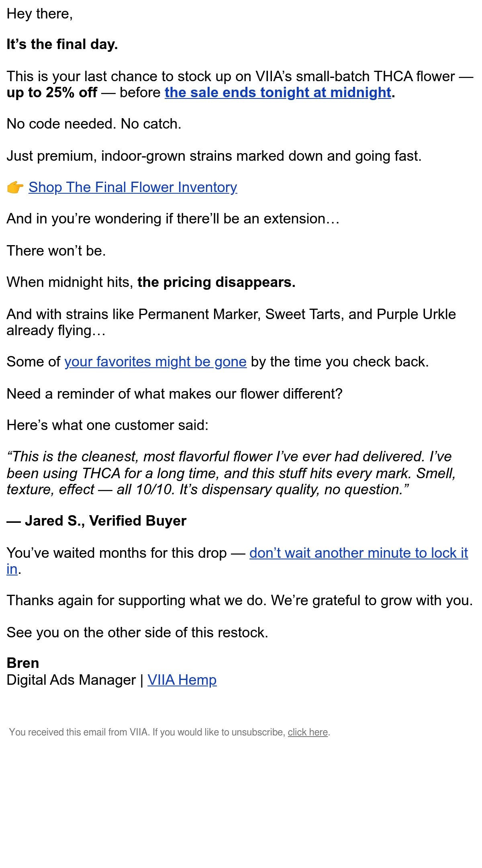Click 'Need a reminder of what makes' line

click(x=174, y=394)
